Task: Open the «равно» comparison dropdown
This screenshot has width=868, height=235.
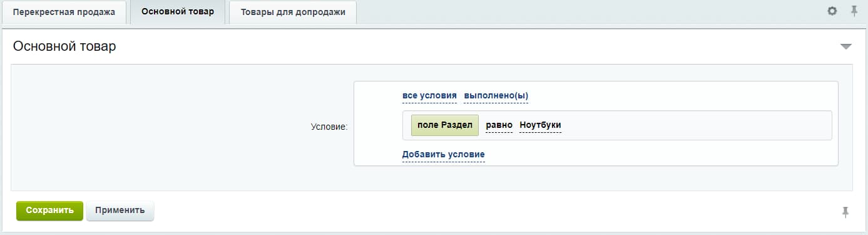Action: 499,125
